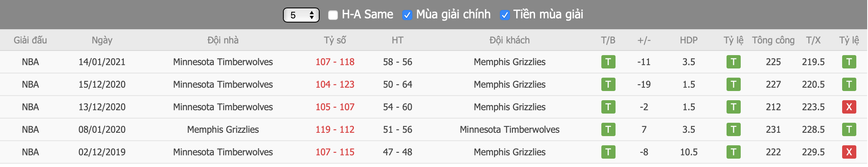
Task: Open the match count dropdown showing 5
Action: coord(301,15)
